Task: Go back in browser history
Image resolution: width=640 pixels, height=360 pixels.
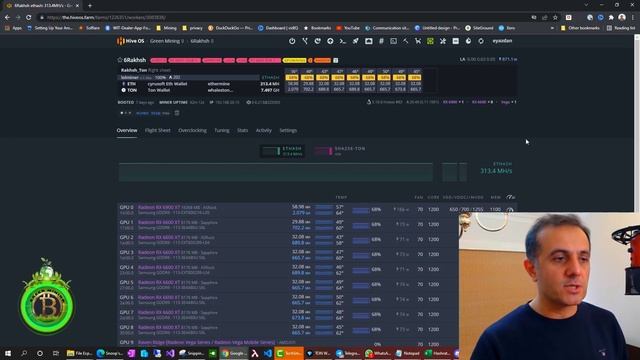Action: point(7,18)
